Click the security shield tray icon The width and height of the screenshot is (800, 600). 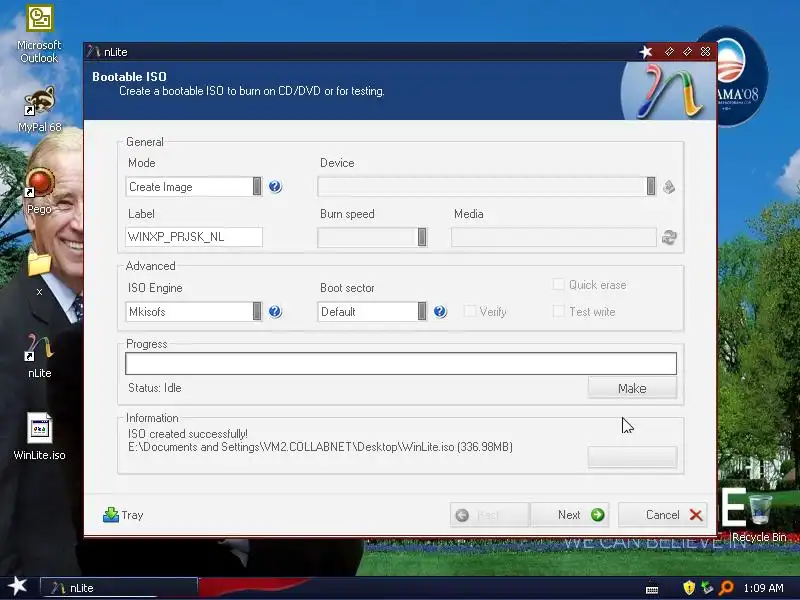coord(689,588)
